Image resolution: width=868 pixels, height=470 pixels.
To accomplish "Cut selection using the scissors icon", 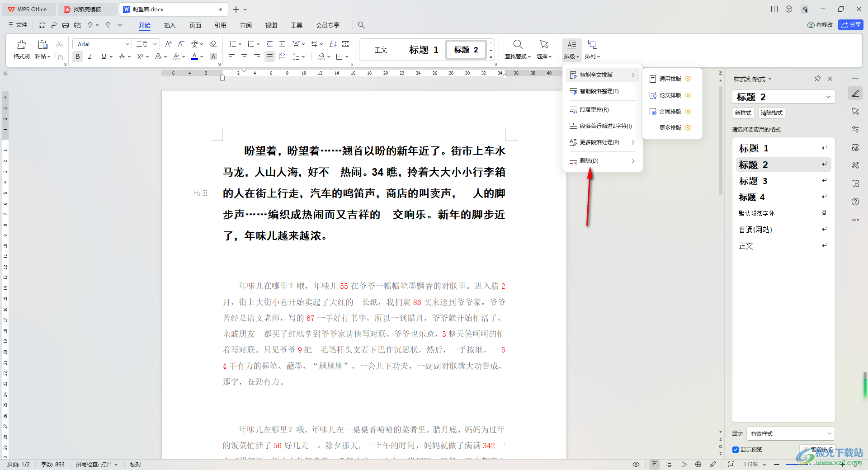I will [x=59, y=44].
